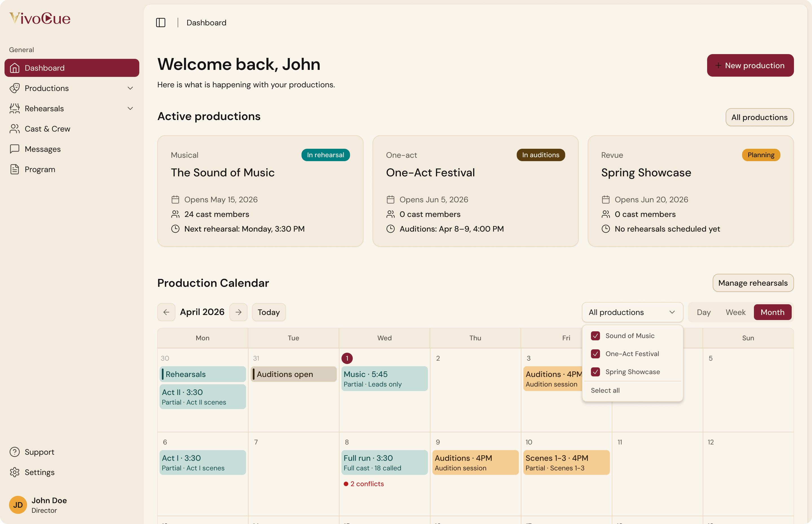Screen dimensions: 812x524
Task: Click the Dashboard home icon
Action: (15, 68)
